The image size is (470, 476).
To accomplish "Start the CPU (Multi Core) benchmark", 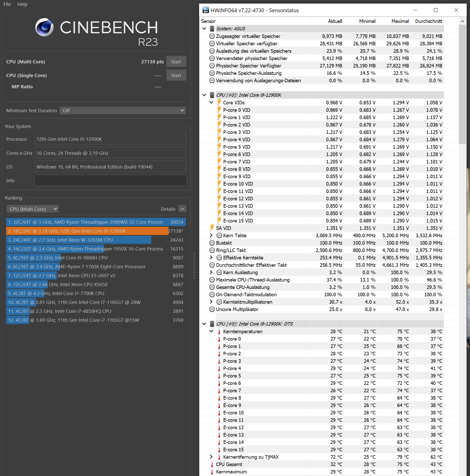I will pyautogui.click(x=176, y=62).
